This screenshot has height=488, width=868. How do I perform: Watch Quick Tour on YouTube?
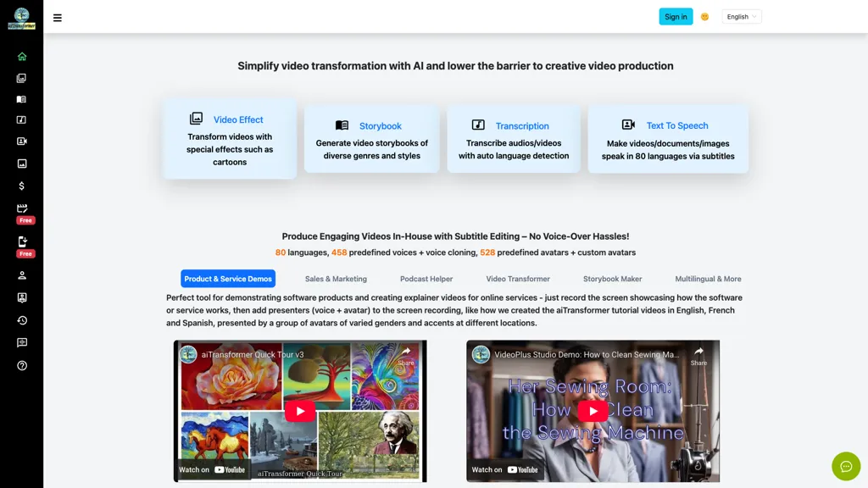pyautogui.click(x=212, y=469)
